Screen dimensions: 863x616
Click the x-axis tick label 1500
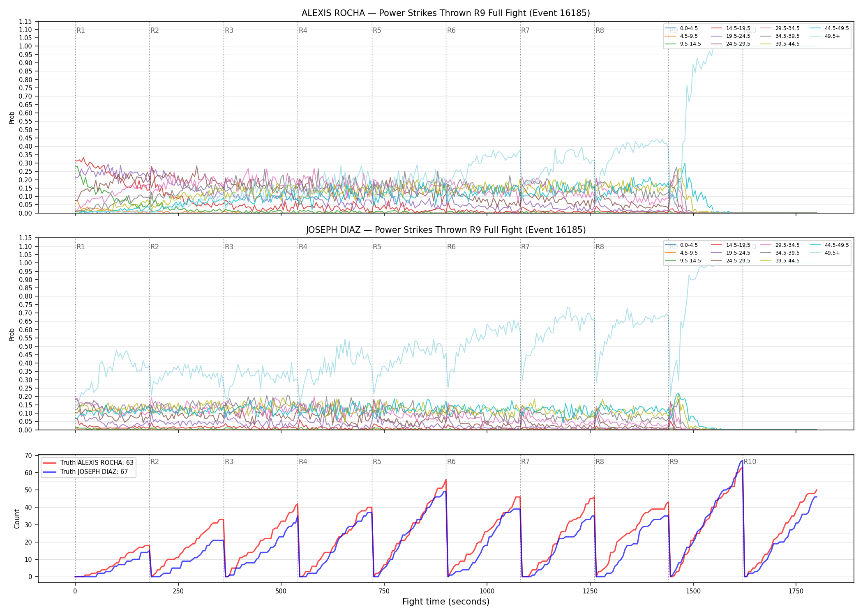click(693, 591)
